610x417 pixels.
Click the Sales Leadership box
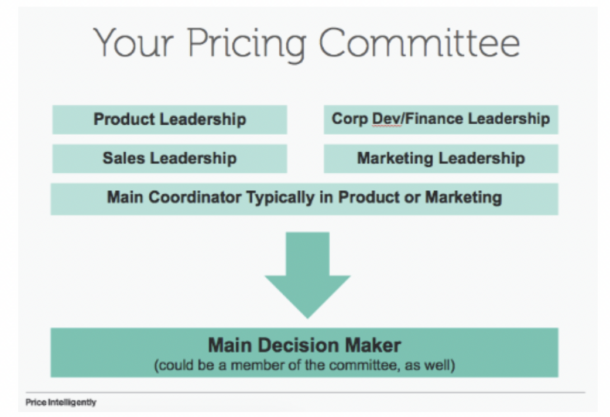coord(170,159)
